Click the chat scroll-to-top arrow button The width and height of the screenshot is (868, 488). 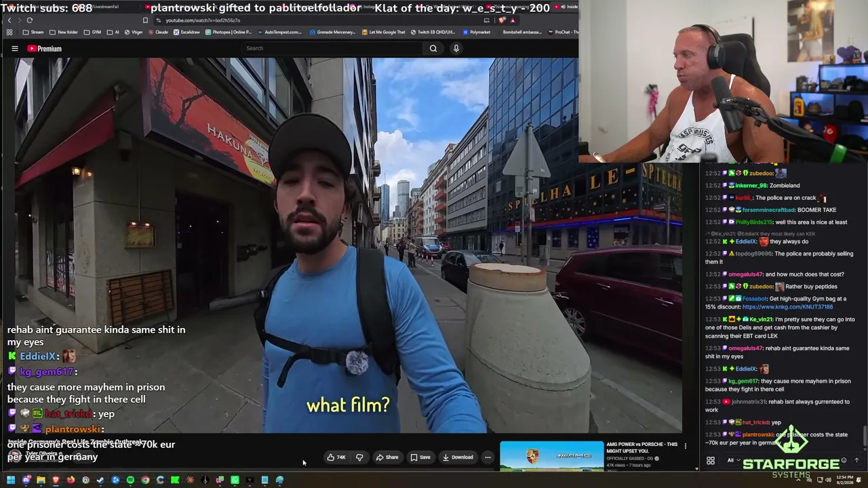click(856, 460)
